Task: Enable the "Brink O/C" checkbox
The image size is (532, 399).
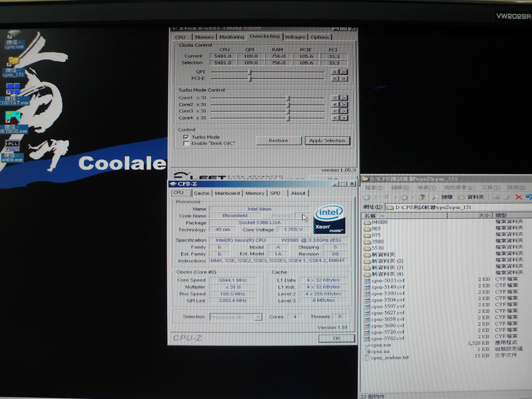Action: [x=186, y=143]
